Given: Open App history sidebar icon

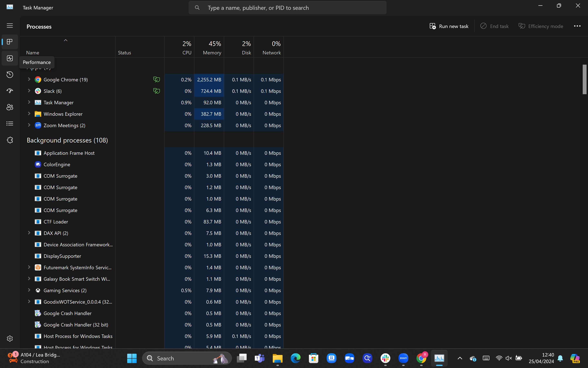Looking at the screenshot, I should click(x=10, y=74).
